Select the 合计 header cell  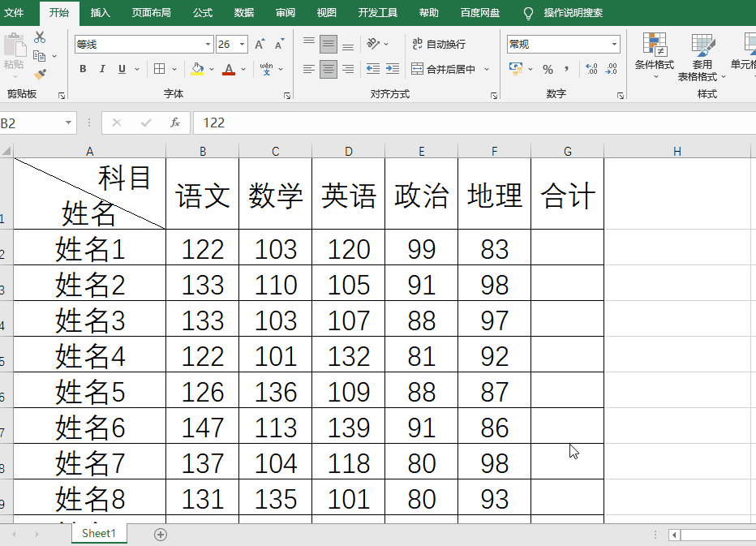coord(568,193)
